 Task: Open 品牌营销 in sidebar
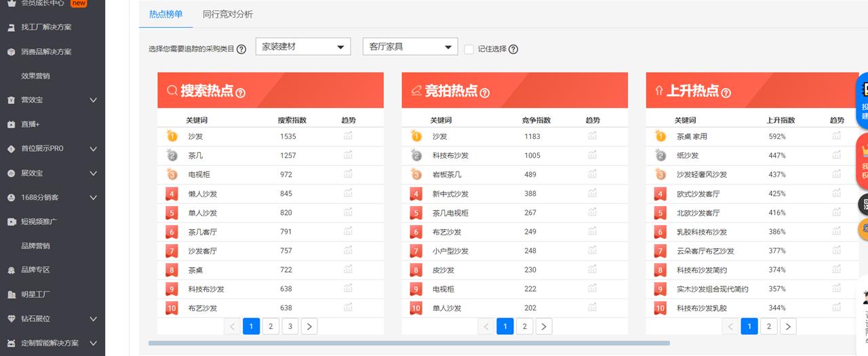(35, 245)
